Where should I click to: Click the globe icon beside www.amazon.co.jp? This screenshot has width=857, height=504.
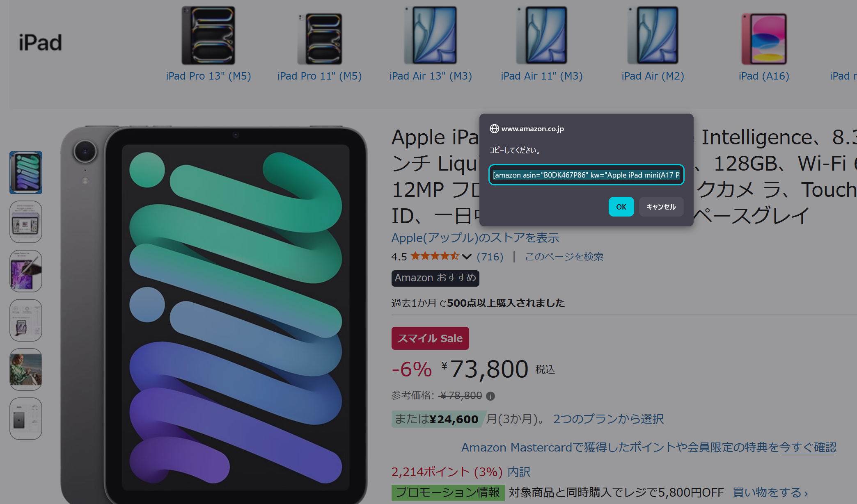click(x=494, y=129)
